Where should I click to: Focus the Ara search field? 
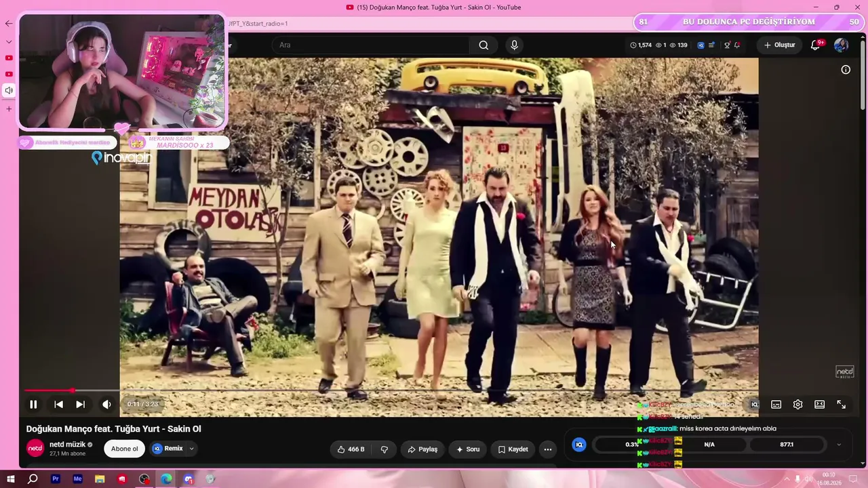pyautogui.click(x=370, y=45)
